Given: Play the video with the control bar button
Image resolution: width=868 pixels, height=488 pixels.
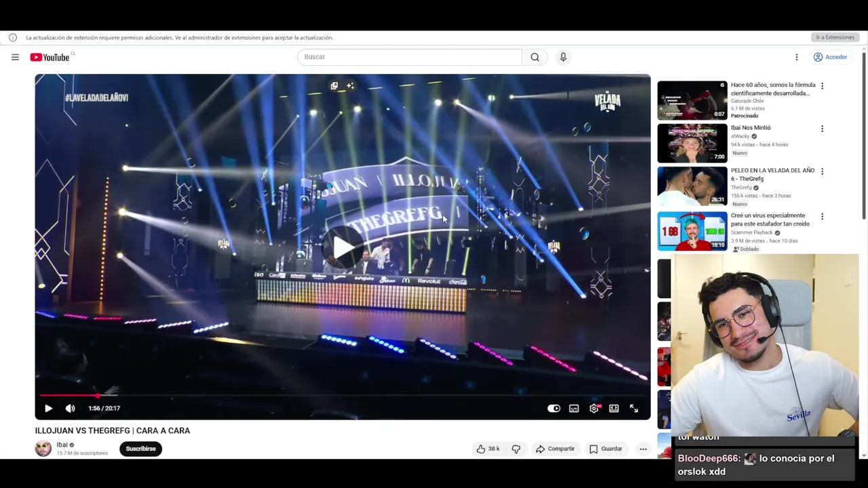Looking at the screenshot, I should point(48,408).
